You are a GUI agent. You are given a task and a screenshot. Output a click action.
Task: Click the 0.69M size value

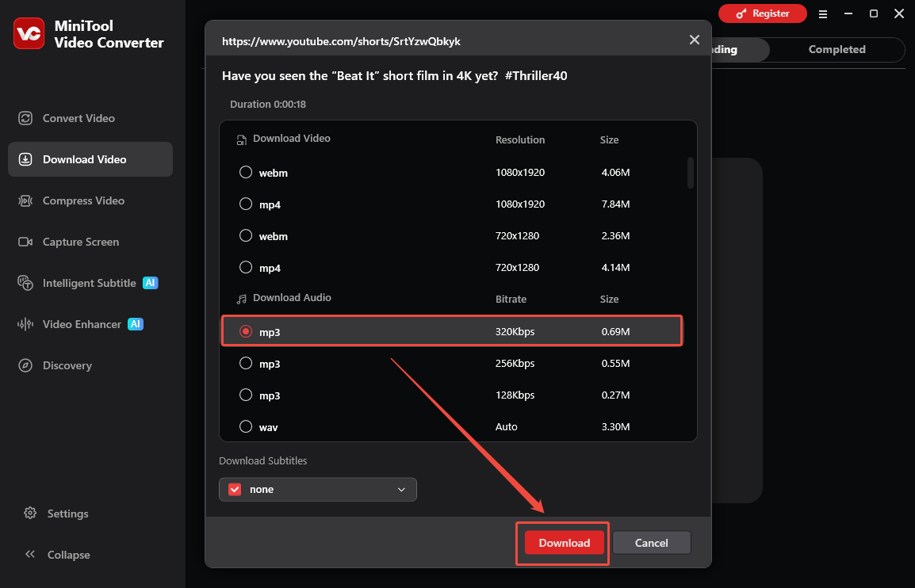(x=615, y=332)
